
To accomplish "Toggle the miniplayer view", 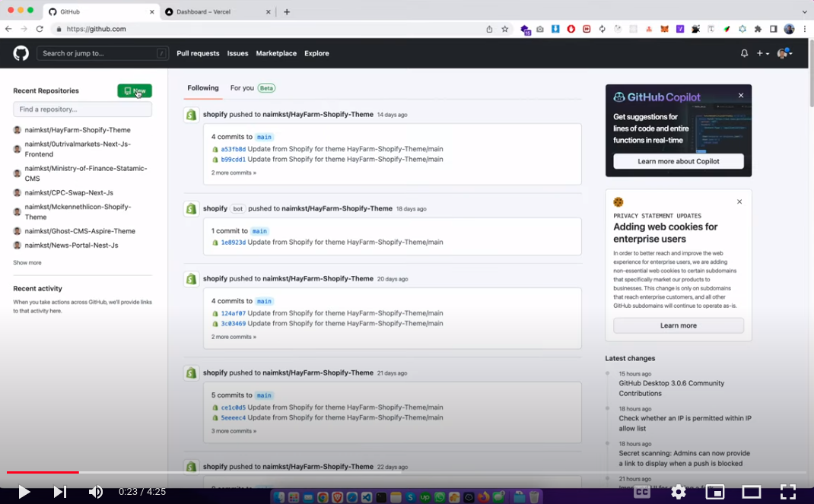I will tap(715, 492).
